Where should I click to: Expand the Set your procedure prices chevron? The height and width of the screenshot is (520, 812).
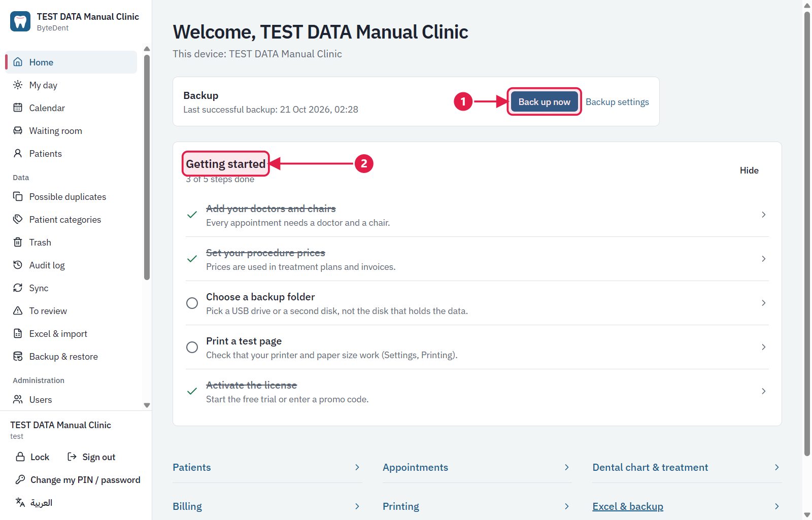[763, 259]
